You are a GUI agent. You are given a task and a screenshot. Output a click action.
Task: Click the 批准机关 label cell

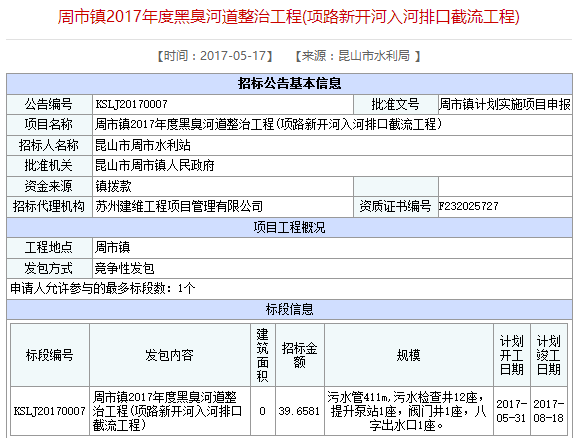click(x=49, y=166)
